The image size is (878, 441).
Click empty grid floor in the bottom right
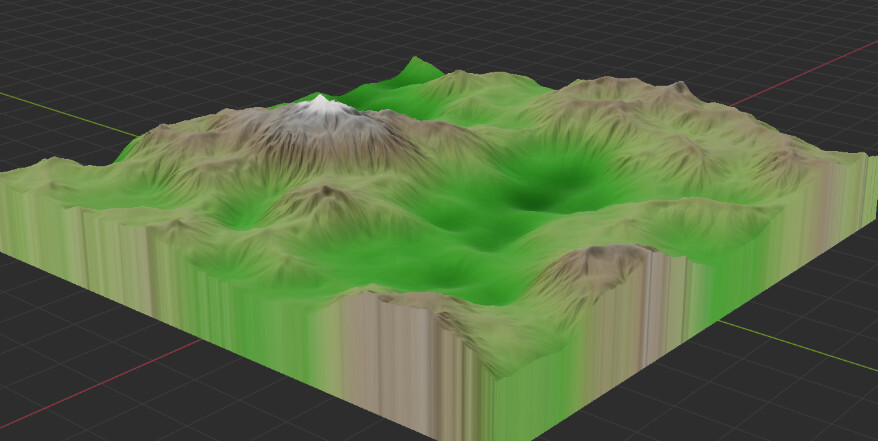[x=780, y=400]
